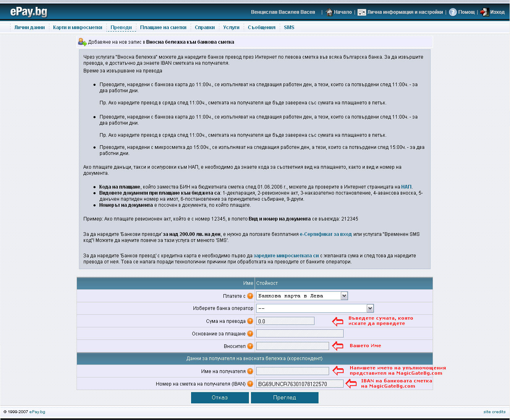This screenshot has width=510, height=420.
Task: Focus the Име на получателя field
Action: click(x=293, y=371)
